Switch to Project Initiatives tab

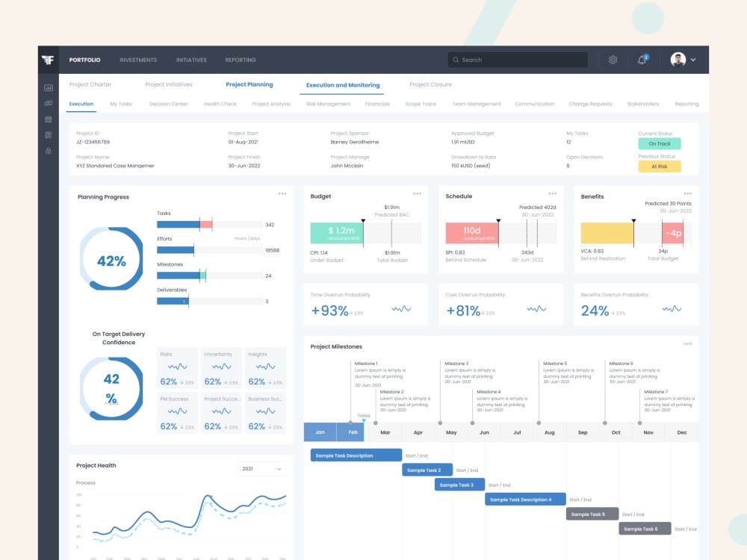click(x=169, y=84)
